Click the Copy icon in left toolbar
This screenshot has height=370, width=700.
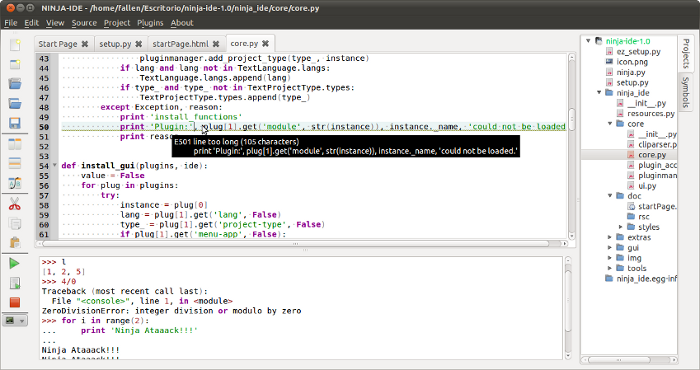click(15, 224)
